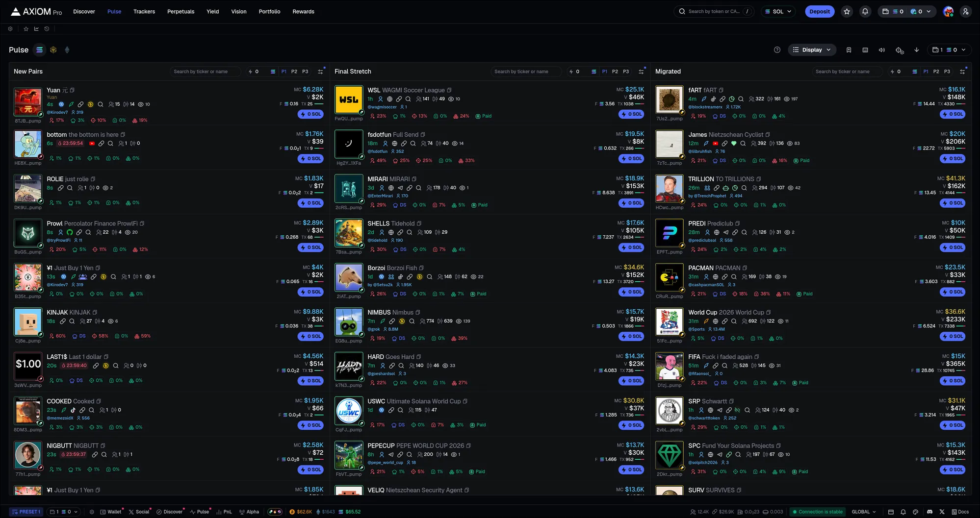Quick buy 0 SOL on fART row
Image resolution: width=980 pixels, height=518 pixels.
point(953,114)
